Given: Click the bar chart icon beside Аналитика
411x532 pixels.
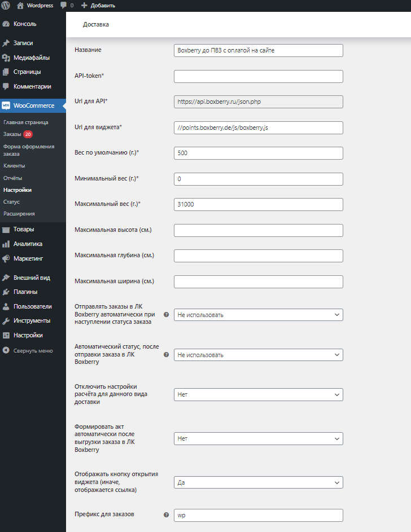Looking at the screenshot, I should (x=6, y=244).
